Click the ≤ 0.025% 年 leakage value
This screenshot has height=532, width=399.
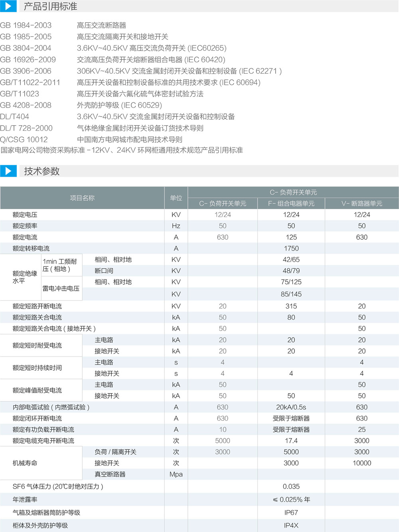[291, 500]
